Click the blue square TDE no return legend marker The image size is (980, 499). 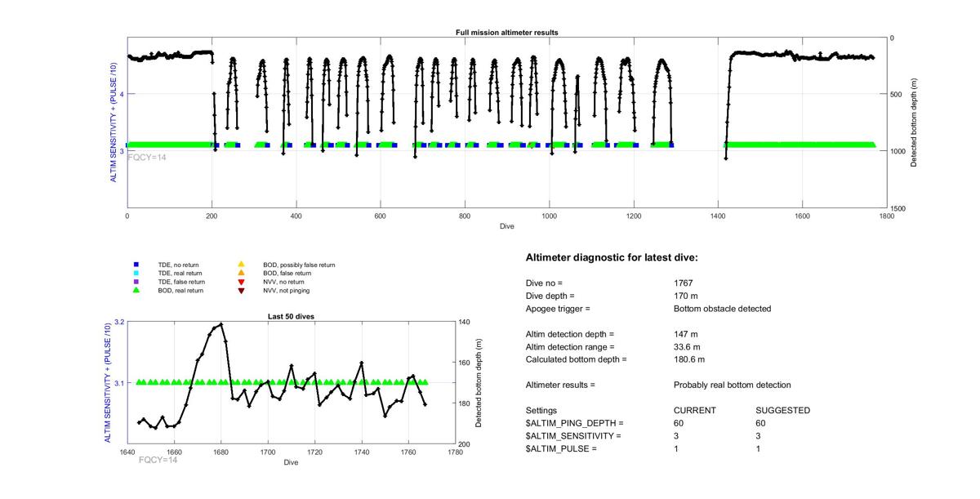[136, 265]
